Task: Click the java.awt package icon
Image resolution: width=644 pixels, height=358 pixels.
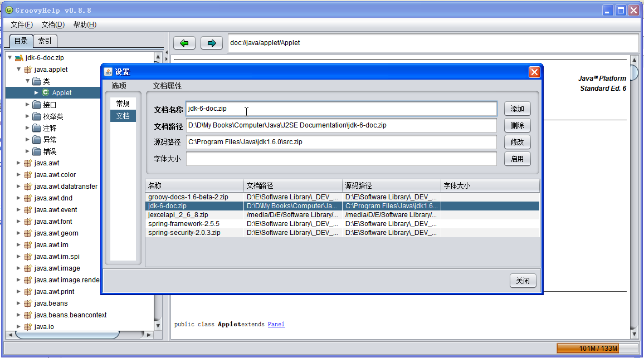Action: [28, 163]
